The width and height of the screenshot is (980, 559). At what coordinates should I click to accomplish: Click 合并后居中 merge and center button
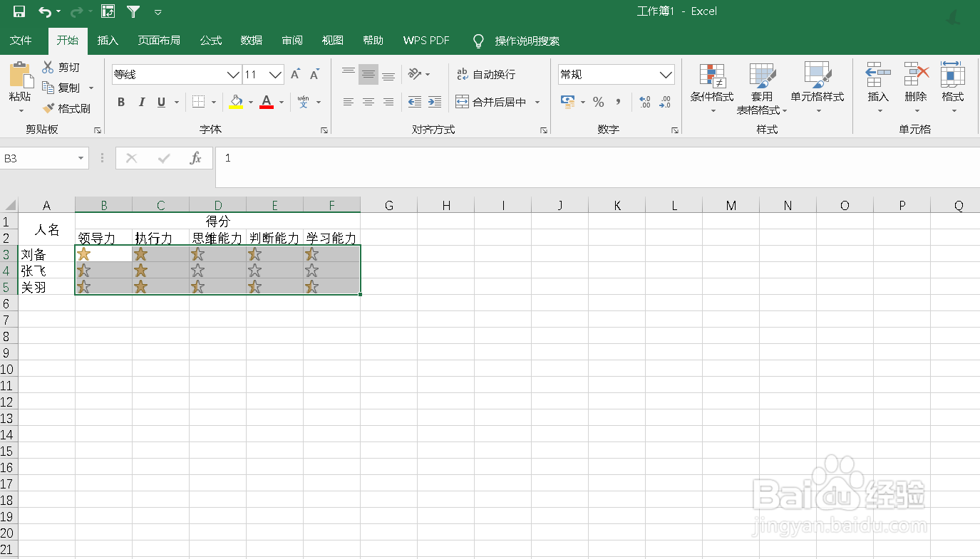pos(491,102)
